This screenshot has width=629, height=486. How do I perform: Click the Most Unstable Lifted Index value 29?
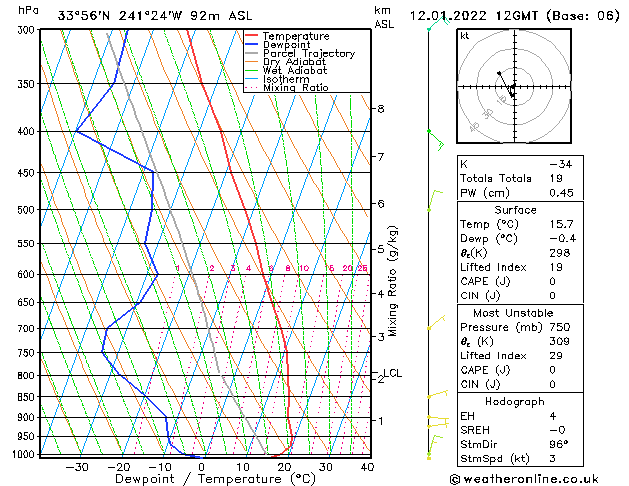(556, 356)
